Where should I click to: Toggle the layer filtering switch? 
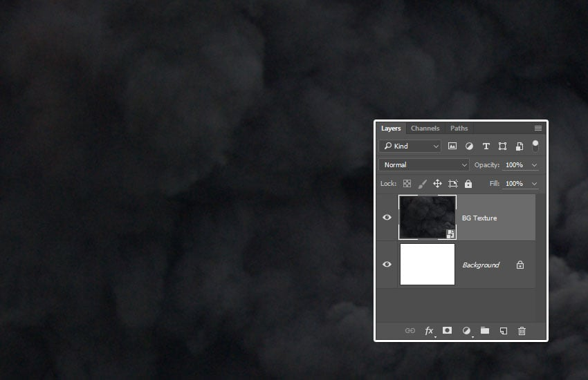535,145
